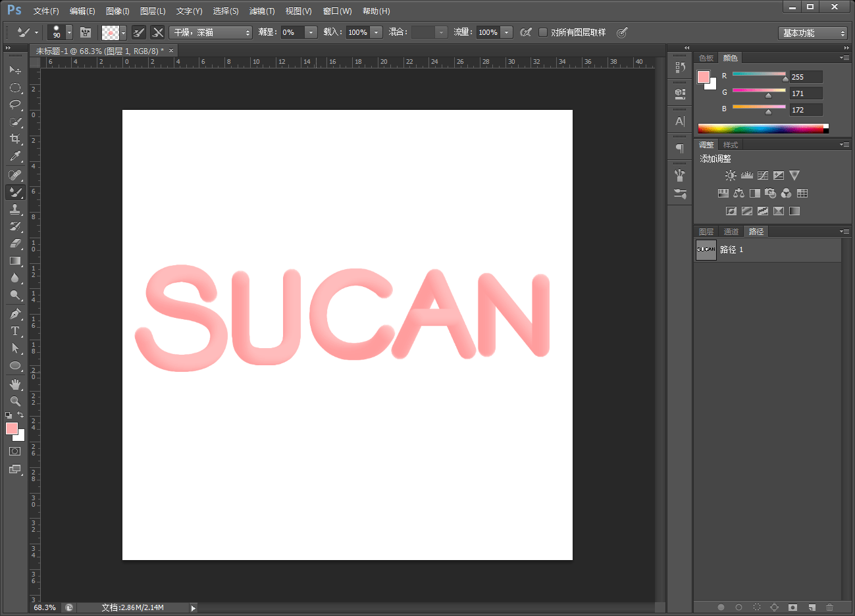This screenshot has width=855, height=616.
Task: Select the Lasso tool
Action: [15, 105]
